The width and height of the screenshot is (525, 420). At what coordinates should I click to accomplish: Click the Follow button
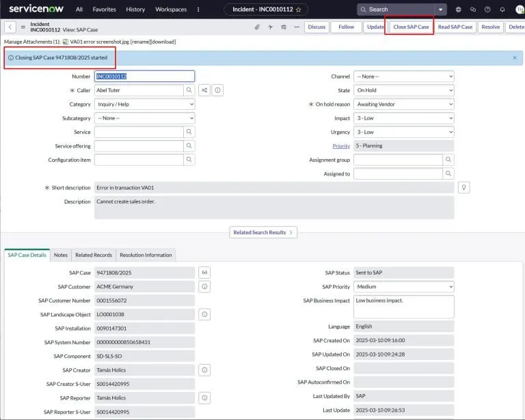pyautogui.click(x=346, y=27)
